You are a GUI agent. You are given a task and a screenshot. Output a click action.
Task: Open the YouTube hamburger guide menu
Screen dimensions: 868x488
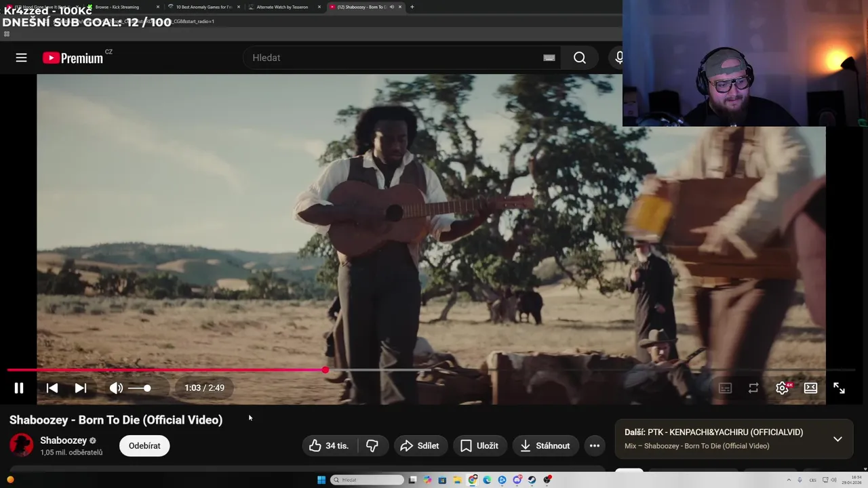tap(21, 58)
